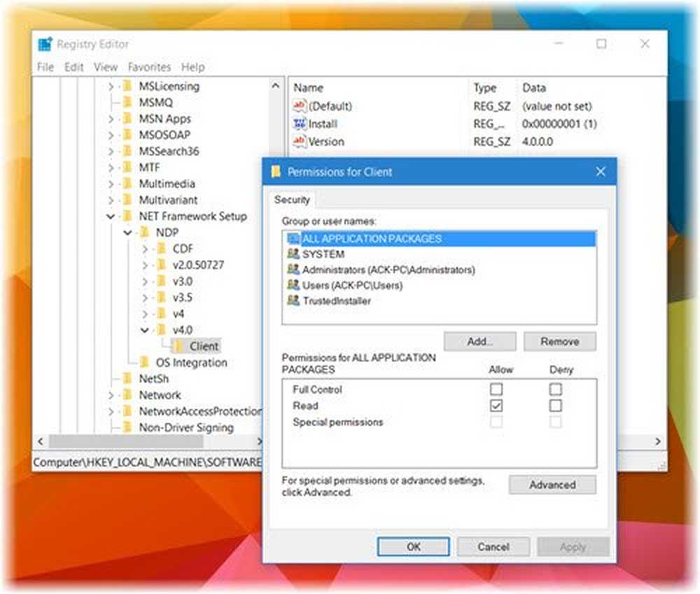The height and width of the screenshot is (594, 700).
Task: Open Advanced permission settings
Action: click(552, 485)
